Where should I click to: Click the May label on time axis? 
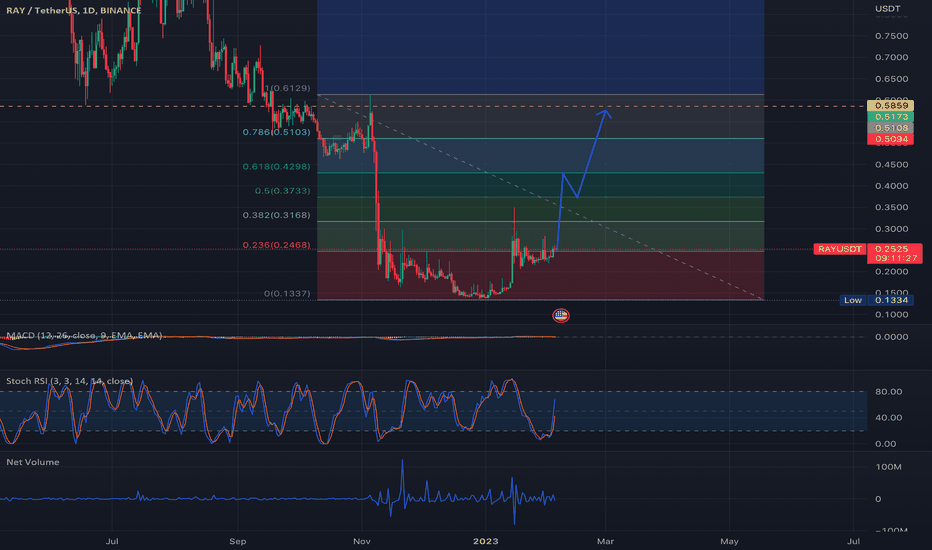point(729,541)
